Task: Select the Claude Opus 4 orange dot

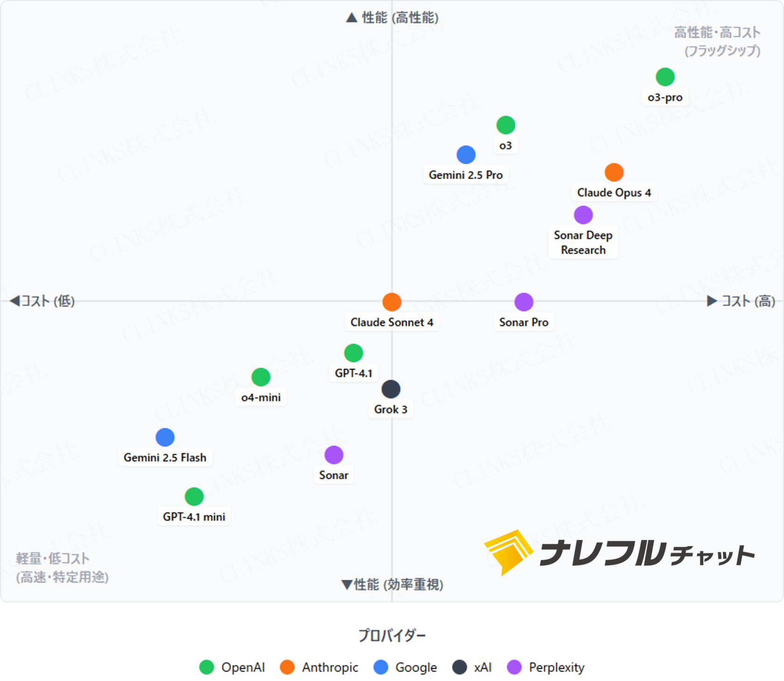Action: point(614,173)
